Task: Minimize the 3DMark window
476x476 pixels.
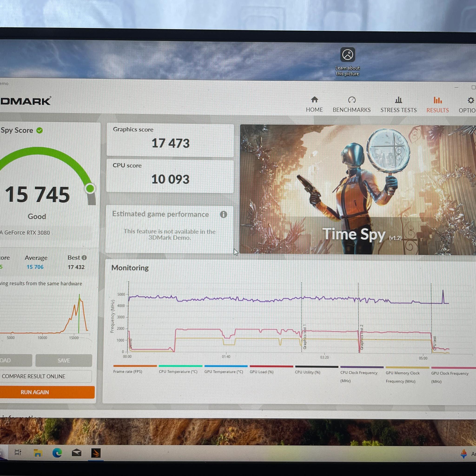Action: click(456, 87)
